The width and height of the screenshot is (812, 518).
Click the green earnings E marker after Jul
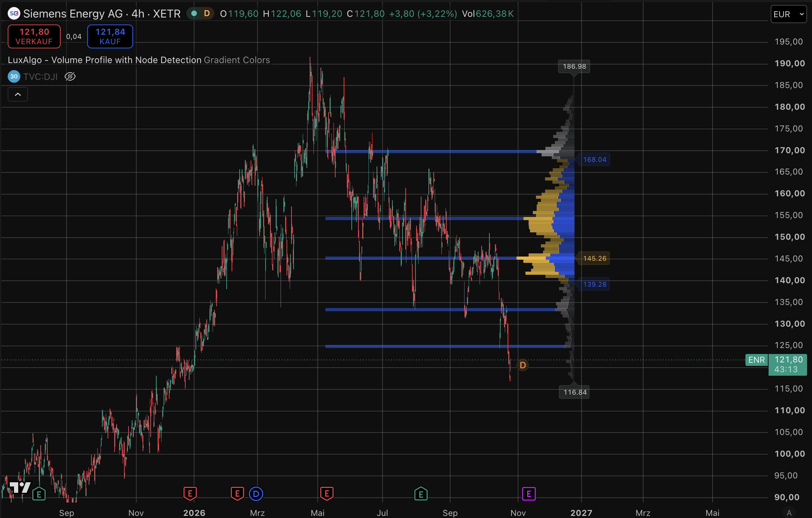(x=421, y=494)
